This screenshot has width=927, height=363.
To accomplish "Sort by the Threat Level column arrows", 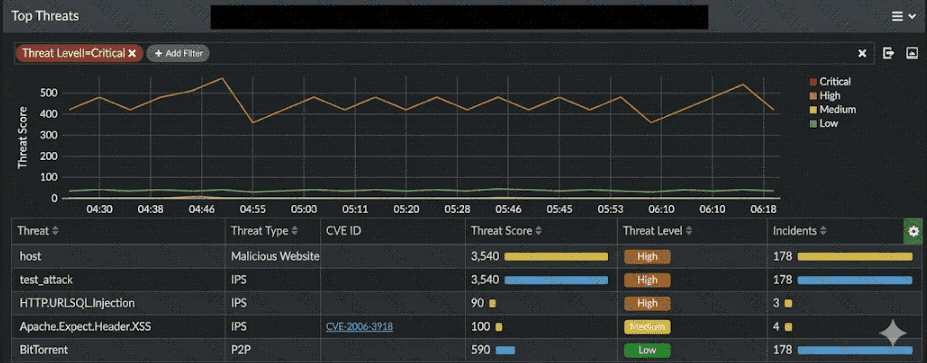I will (689, 231).
